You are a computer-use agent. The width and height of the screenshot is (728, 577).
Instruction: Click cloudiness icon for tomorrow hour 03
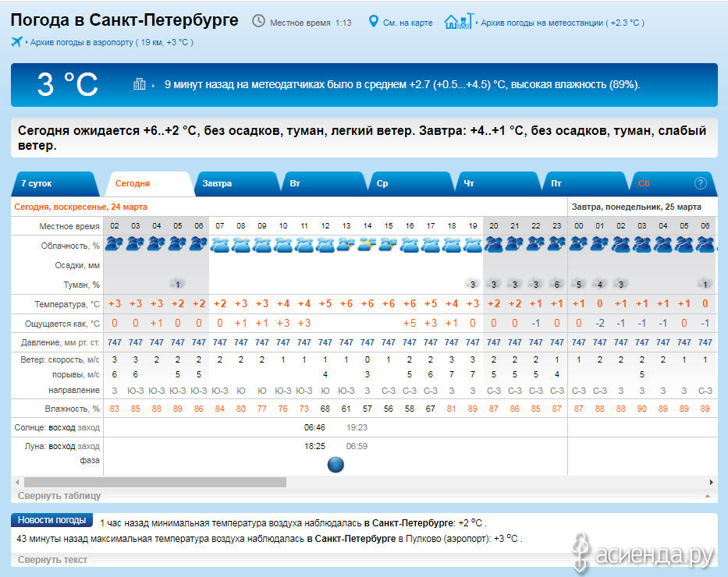click(x=641, y=244)
